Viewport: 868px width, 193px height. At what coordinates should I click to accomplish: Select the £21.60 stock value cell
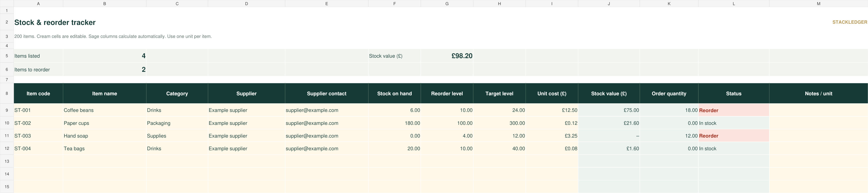tap(609, 123)
